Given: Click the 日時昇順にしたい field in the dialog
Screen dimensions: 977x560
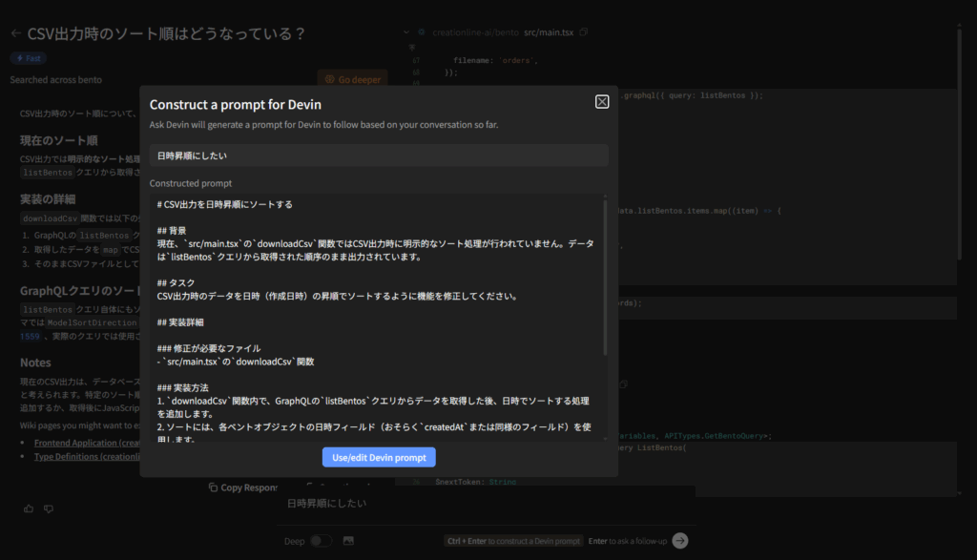Looking at the screenshot, I should 379,156.
